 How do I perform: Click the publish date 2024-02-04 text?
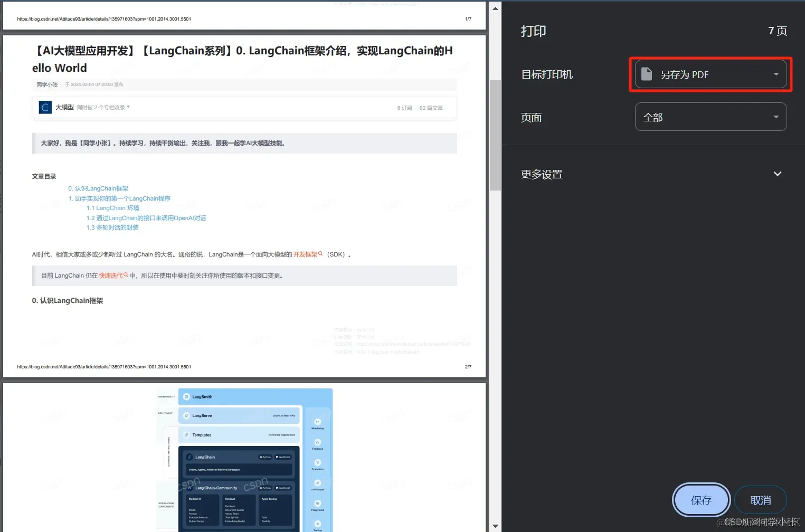point(94,84)
